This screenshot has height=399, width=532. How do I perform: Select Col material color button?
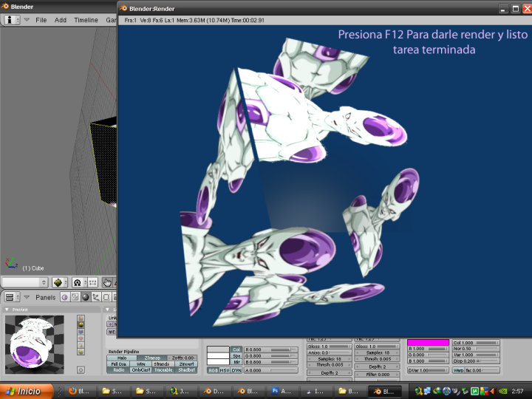pos(236,349)
